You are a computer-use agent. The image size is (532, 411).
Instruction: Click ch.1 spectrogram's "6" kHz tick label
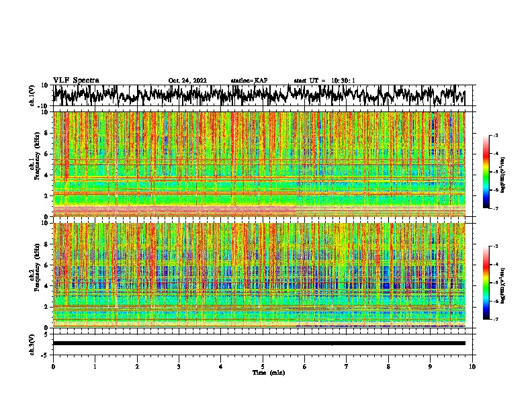pos(46,154)
